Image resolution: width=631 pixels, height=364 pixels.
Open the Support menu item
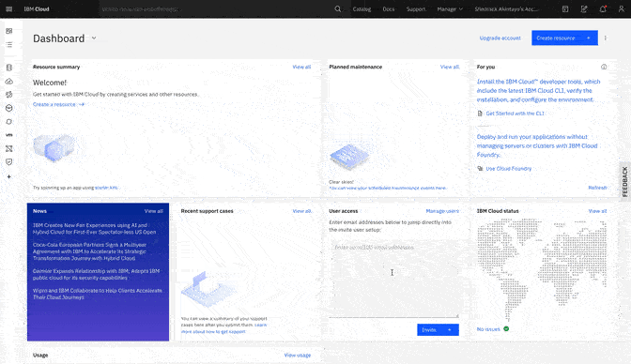pos(416,8)
